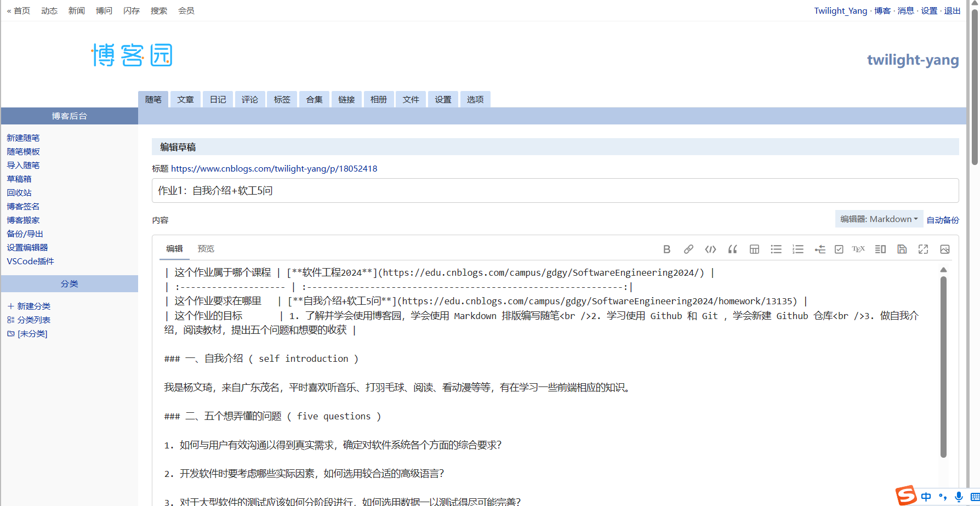Click the Sogou input method S icon
The image size is (980, 506).
906,496
